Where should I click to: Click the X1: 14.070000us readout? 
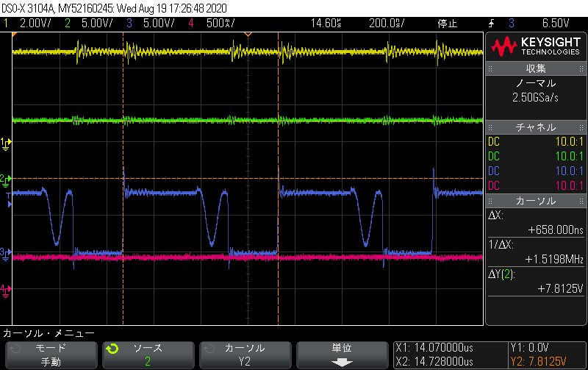click(434, 347)
